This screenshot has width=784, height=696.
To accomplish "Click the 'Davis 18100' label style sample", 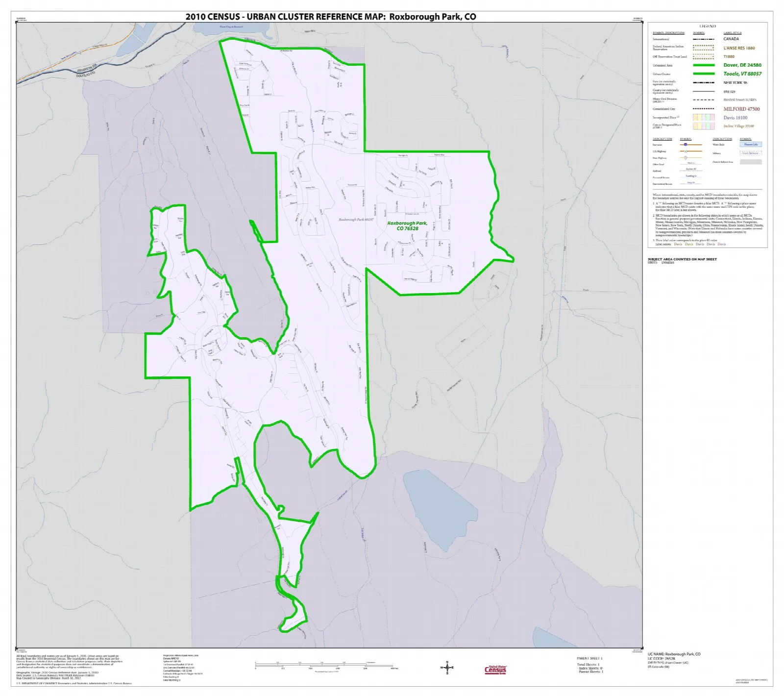I will tap(735, 118).
